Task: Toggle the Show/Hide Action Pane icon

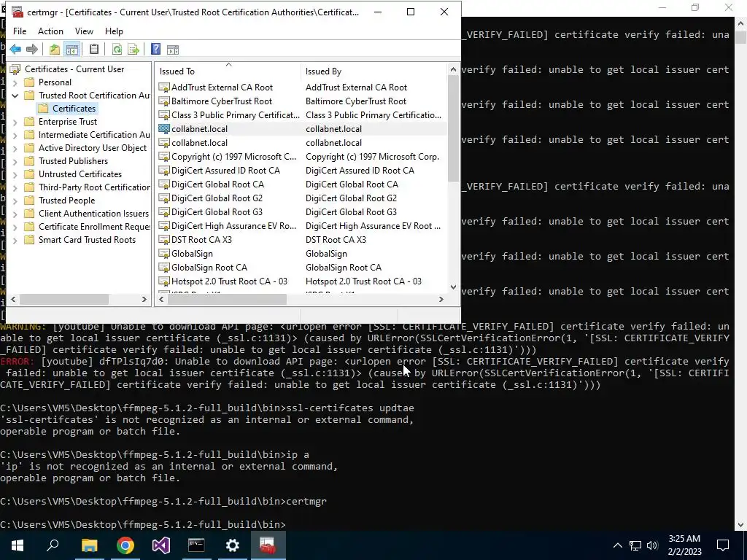Action: click(x=172, y=49)
